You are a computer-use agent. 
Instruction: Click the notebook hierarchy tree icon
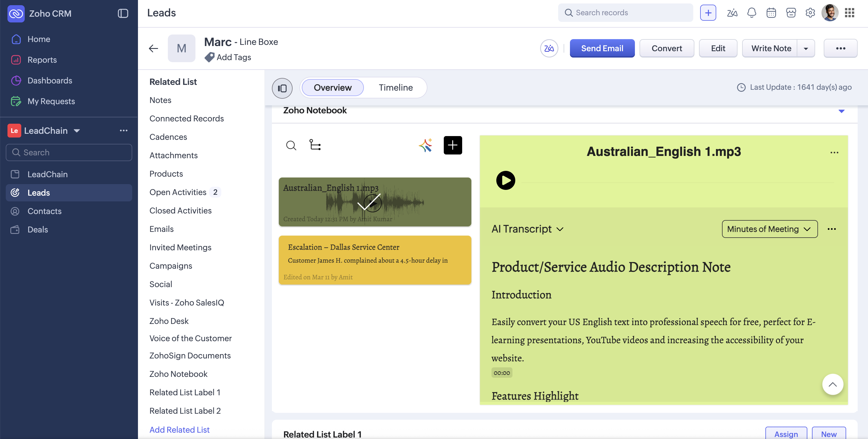[315, 145]
